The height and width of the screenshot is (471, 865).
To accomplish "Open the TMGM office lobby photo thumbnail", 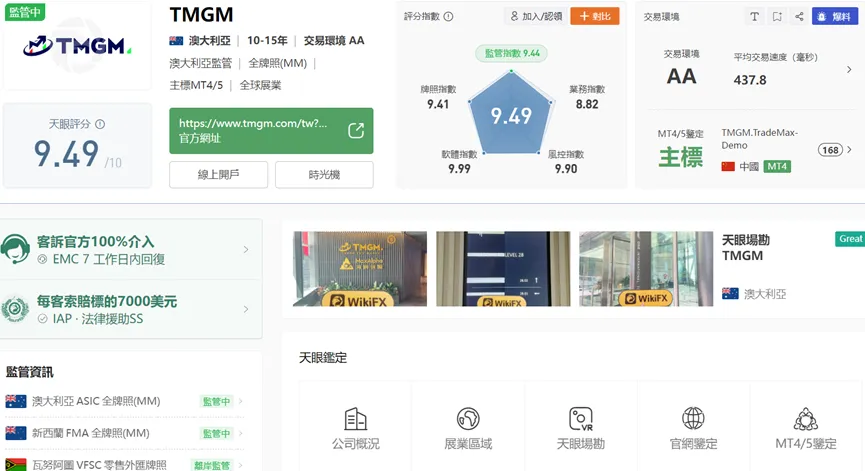I will coord(360,269).
